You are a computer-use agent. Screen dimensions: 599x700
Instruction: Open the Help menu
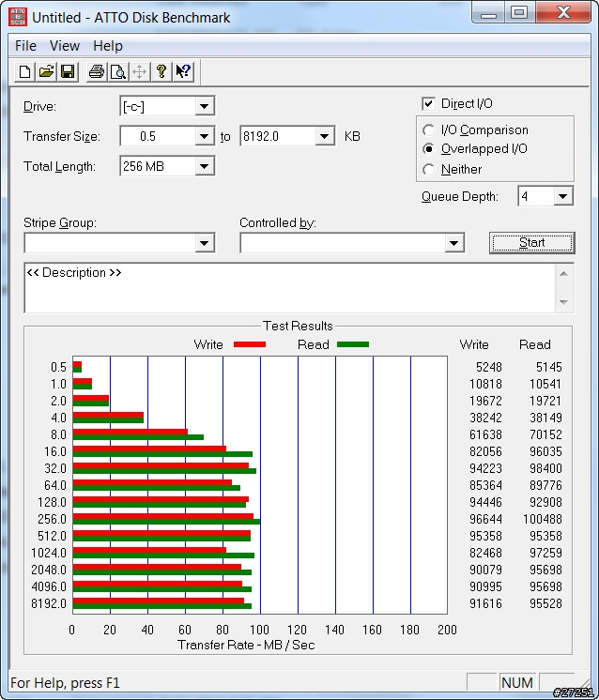(108, 46)
